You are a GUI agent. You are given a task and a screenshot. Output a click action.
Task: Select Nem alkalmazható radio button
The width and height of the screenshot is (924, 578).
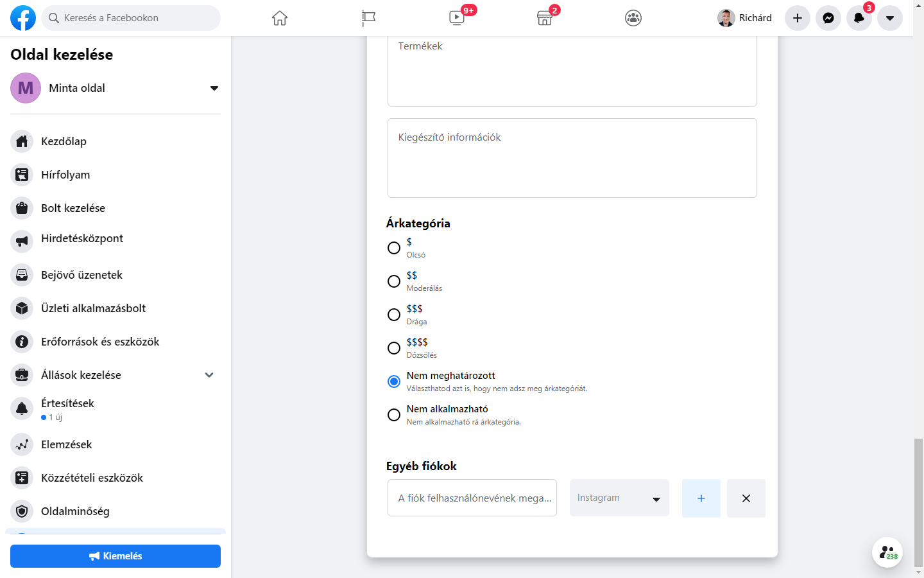394,415
